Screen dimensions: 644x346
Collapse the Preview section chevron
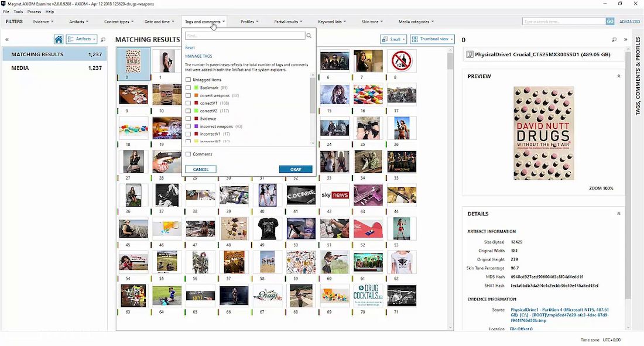click(619, 76)
